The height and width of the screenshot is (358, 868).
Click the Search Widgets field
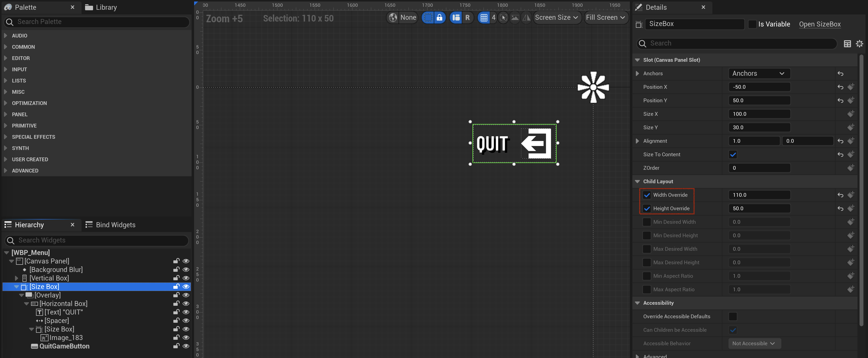point(97,240)
